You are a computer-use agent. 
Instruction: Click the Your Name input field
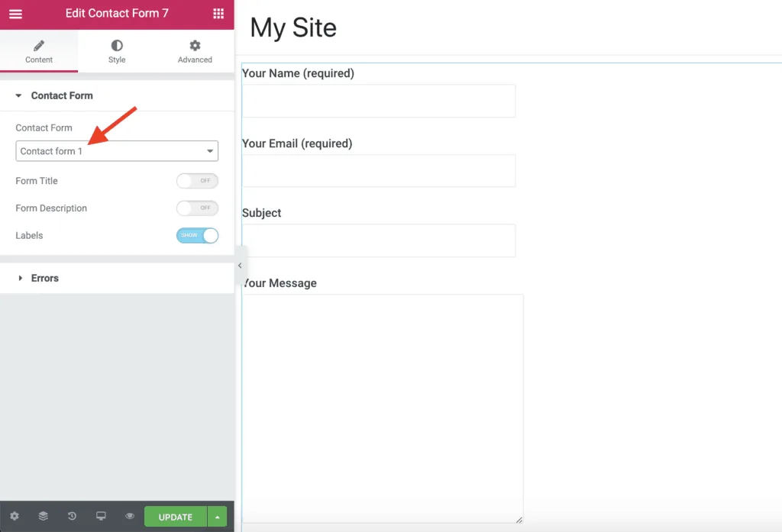coord(379,102)
